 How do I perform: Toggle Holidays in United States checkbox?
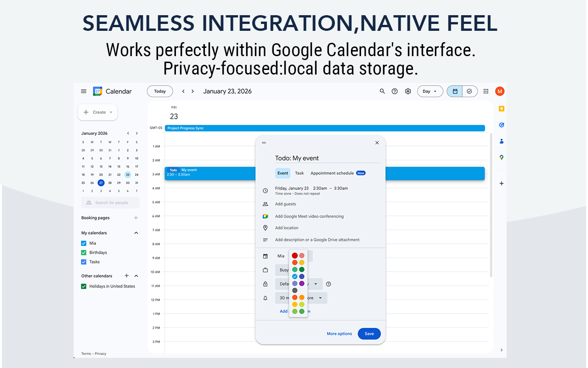click(x=84, y=286)
